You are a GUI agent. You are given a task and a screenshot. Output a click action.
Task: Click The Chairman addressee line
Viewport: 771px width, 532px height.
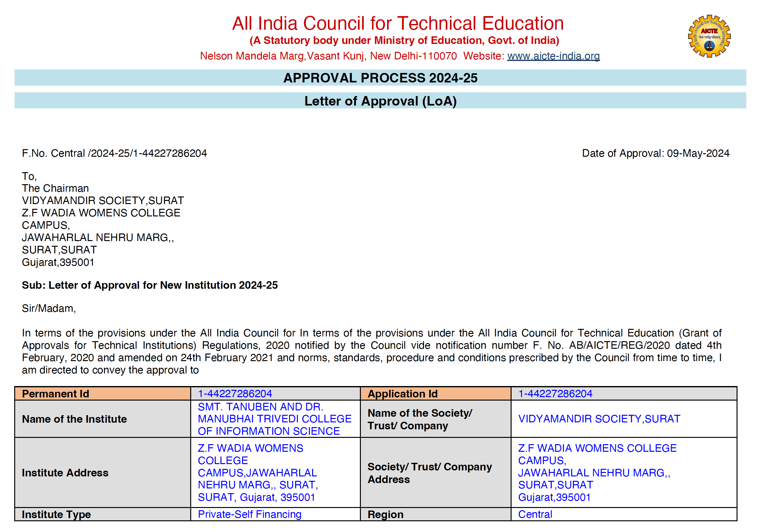(x=55, y=188)
